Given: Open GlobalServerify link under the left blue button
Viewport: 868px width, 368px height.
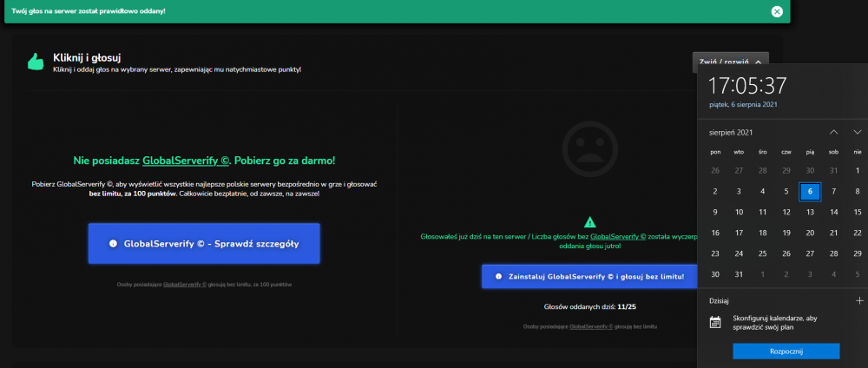Looking at the screenshot, I should (184, 285).
